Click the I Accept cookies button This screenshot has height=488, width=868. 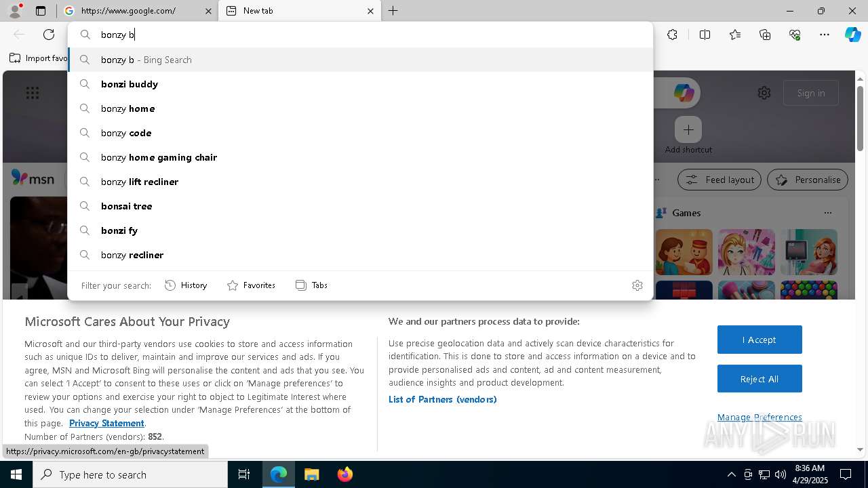point(759,340)
